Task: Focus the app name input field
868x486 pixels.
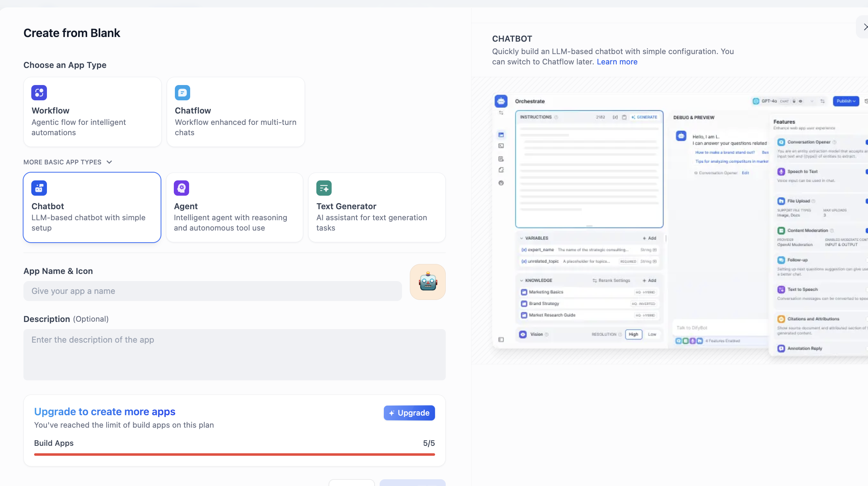Action: click(213, 291)
